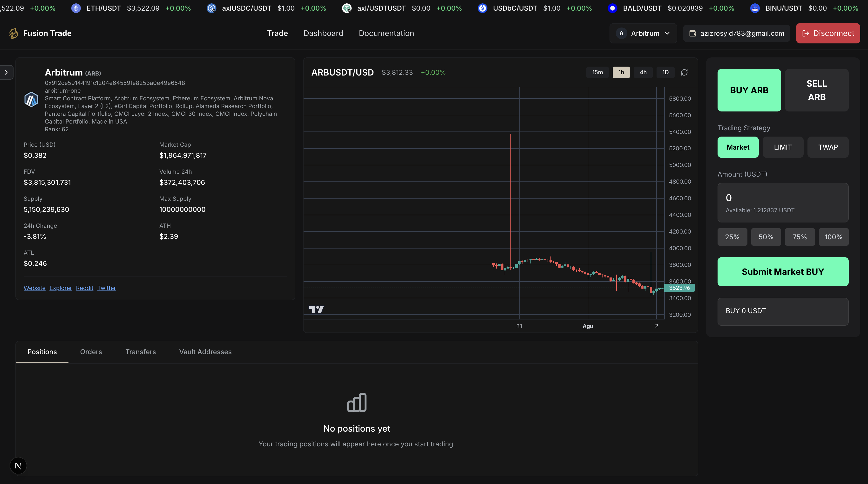
Task: Click the 3523.96 current price label
Action: [x=679, y=288]
